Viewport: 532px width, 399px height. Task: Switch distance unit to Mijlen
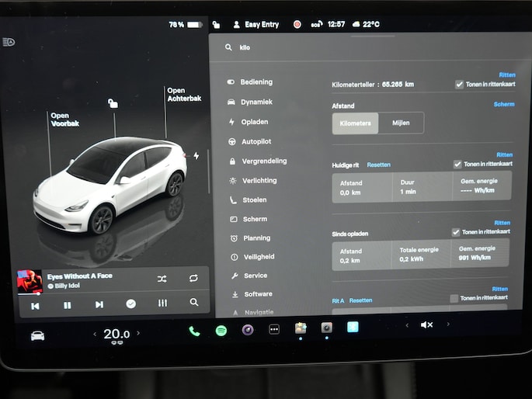click(401, 123)
